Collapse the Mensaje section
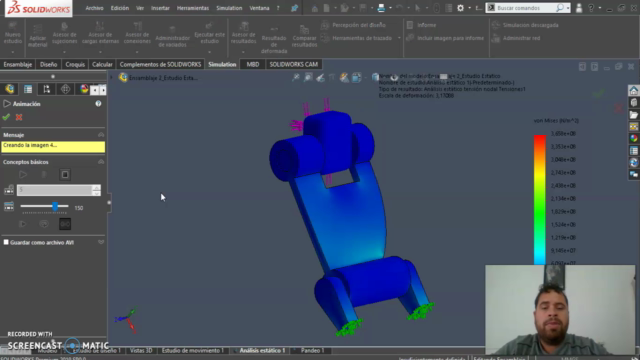Viewport: 640px width, 360px height. (x=101, y=135)
